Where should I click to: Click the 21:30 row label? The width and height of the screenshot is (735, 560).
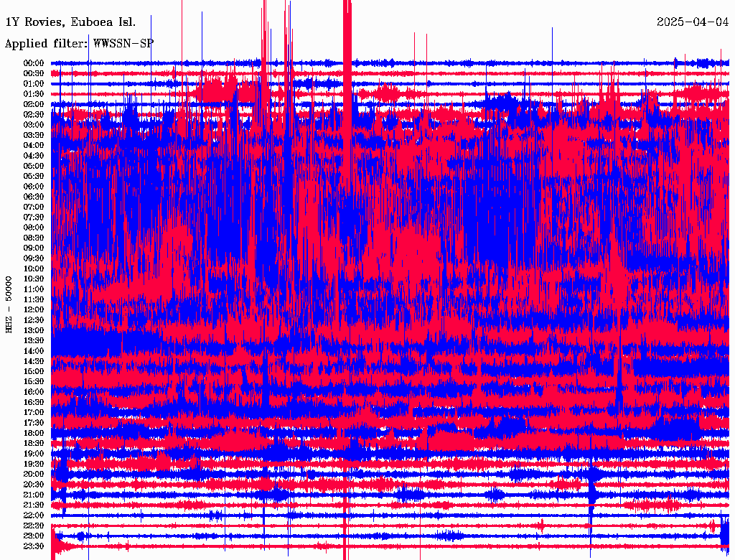click(34, 505)
